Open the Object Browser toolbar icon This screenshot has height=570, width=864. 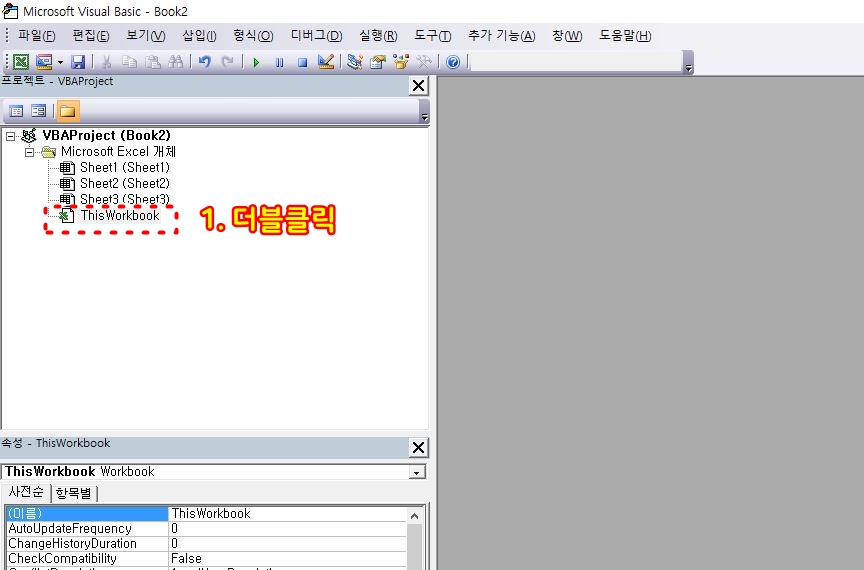[401, 62]
